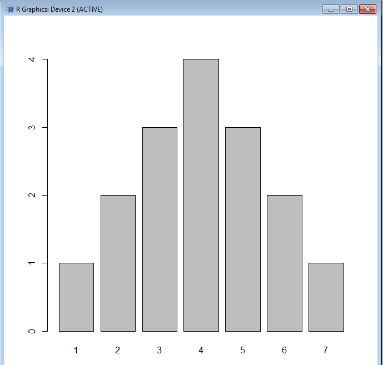Click the x-axis label '3'
Screen dimensions: 383x365
(x=159, y=350)
